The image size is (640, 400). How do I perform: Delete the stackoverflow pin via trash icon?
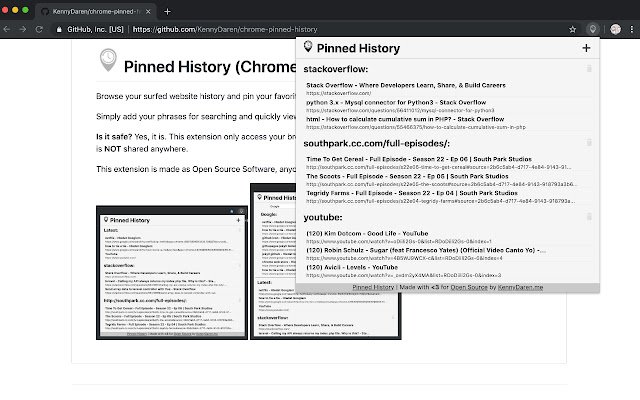589,69
